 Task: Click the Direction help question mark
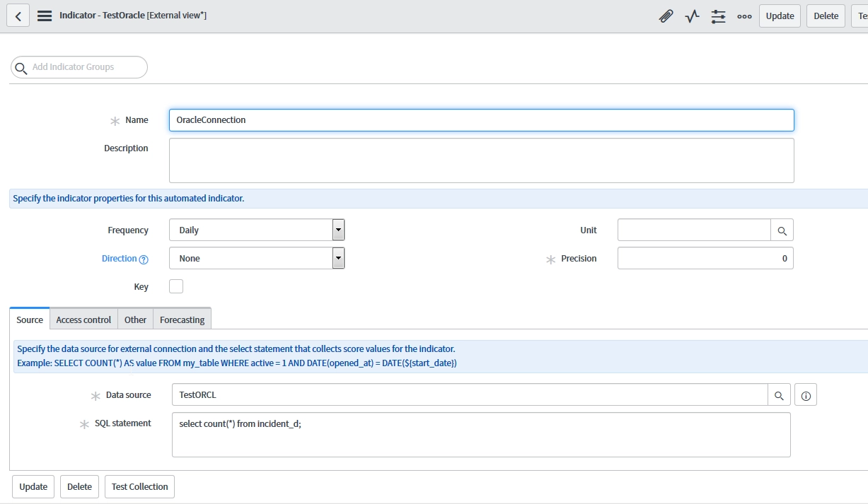(144, 259)
